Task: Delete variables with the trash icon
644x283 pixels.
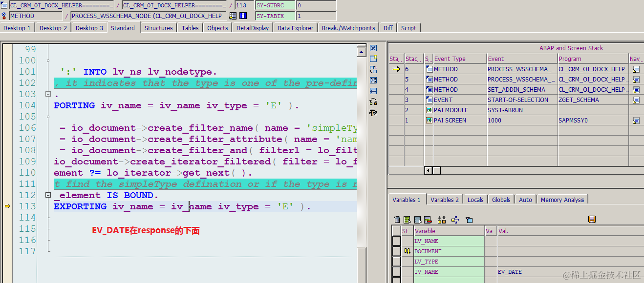Action: click(397, 220)
